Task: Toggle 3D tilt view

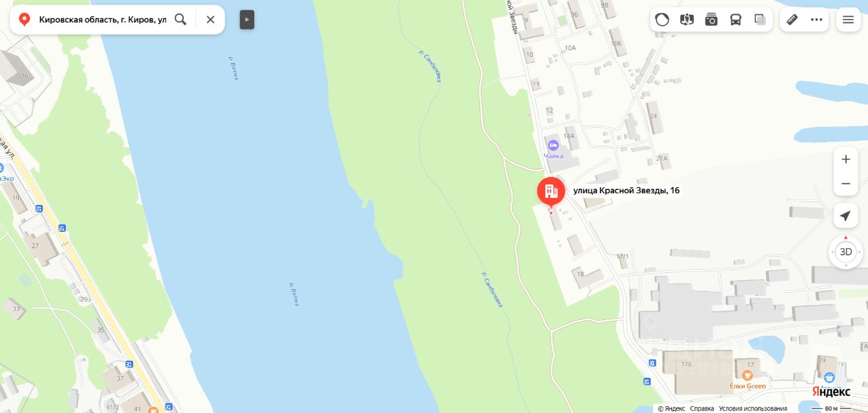Action: tap(846, 252)
